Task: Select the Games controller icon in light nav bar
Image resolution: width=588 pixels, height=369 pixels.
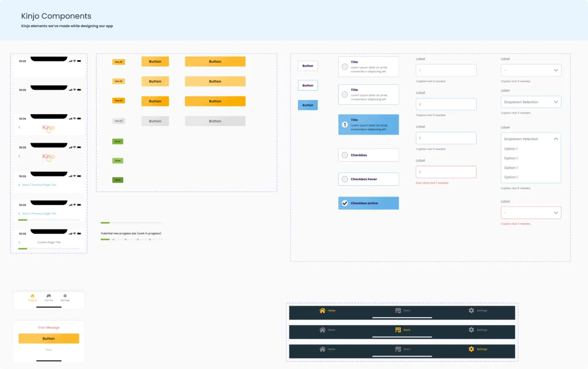Action: 49,296
